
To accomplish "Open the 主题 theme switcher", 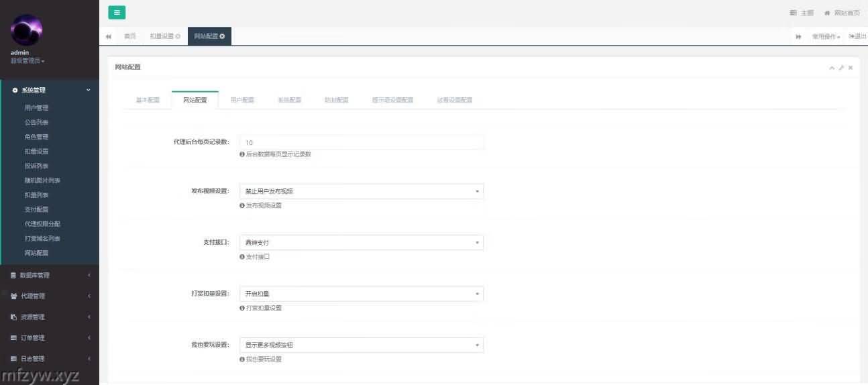I will tap(802, 13).
